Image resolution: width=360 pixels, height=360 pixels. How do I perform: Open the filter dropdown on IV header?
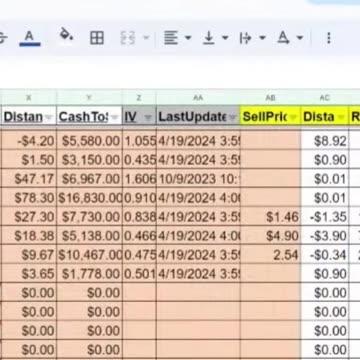(x=148, y=117)
